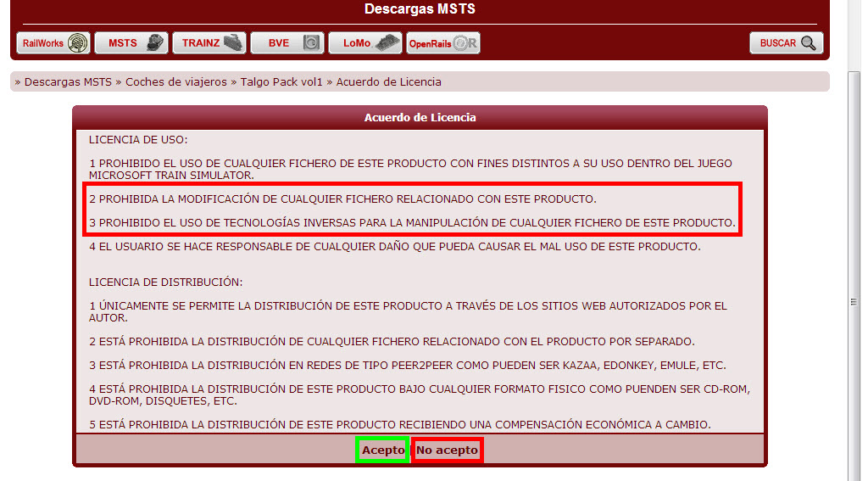The height and width of the screenshot is (481, 868).
Task: Open the BVE simulator section
Action: pos(287,43)
